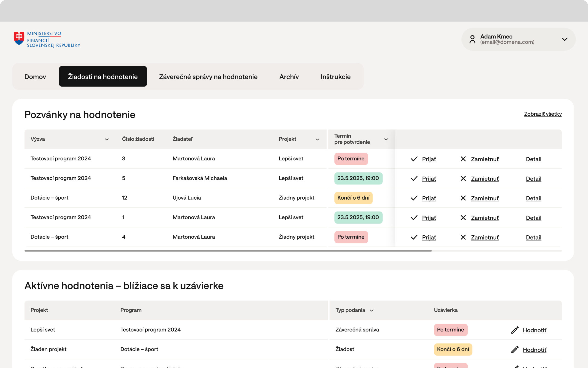Click Prijať link for request number 4
Image resolution: width=588 pixels, height=368 pixels.
click(x=429, y=237)
